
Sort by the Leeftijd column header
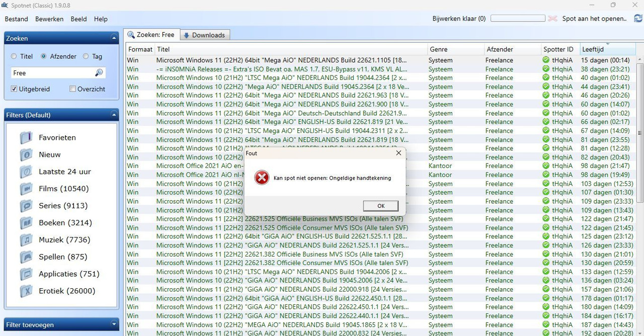[x=608, y=49]
